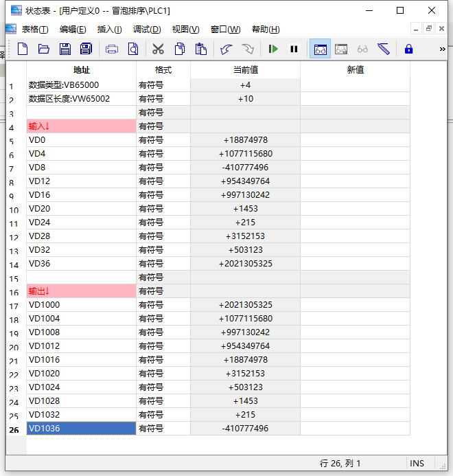Click the format cell for VD1016
This screenshot has height=476, width=453.
163,360
